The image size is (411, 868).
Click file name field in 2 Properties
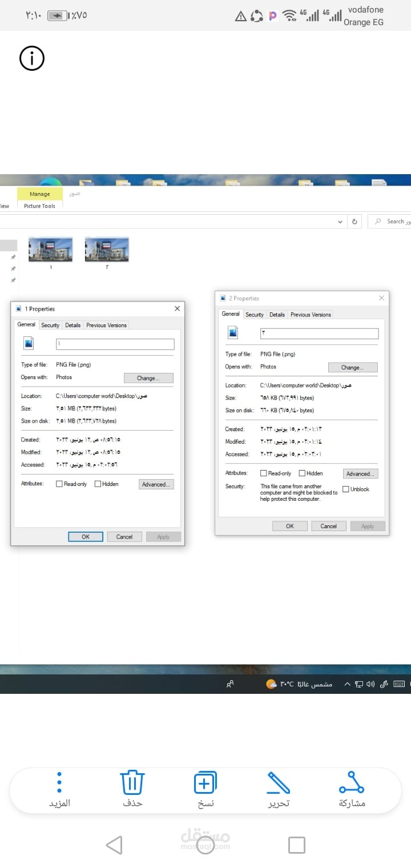click(319, 333)
